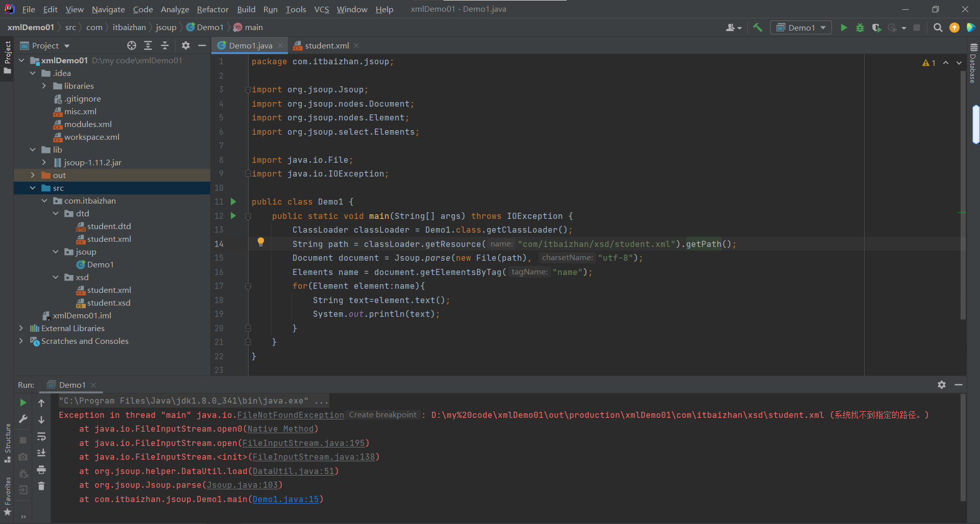980x524 pixels.
Task: Hide the Project tool window
Action: point(202,45)
